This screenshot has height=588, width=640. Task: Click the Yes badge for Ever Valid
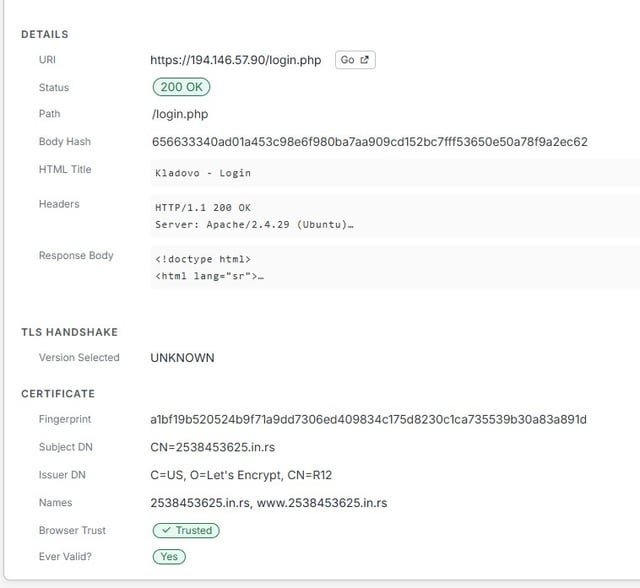pyautogui.click(x=168, y=557)
